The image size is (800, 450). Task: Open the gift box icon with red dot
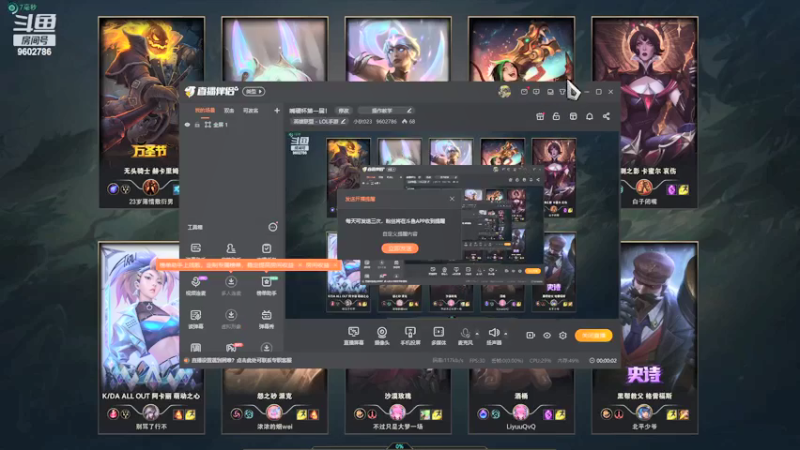[x=540, y=116]
